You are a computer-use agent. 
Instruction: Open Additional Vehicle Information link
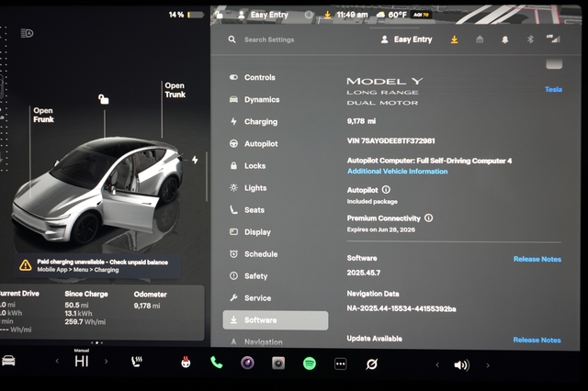tap(398, 171)
